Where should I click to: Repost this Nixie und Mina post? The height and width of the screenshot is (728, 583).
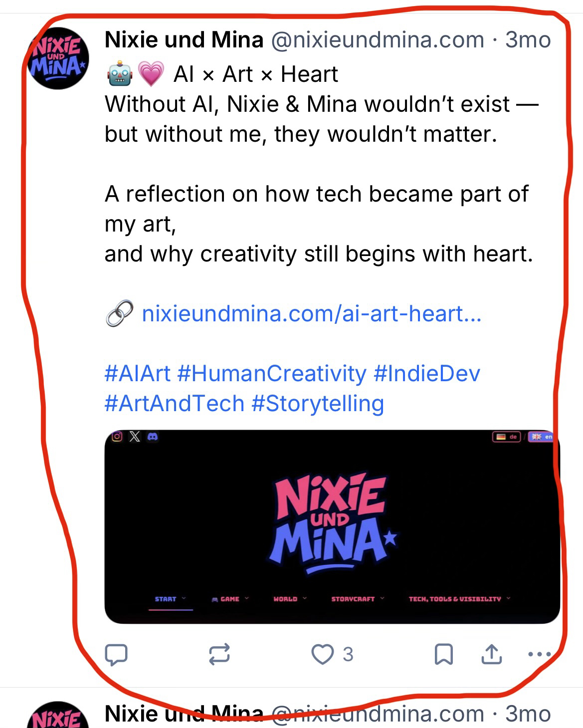(219, 654)
